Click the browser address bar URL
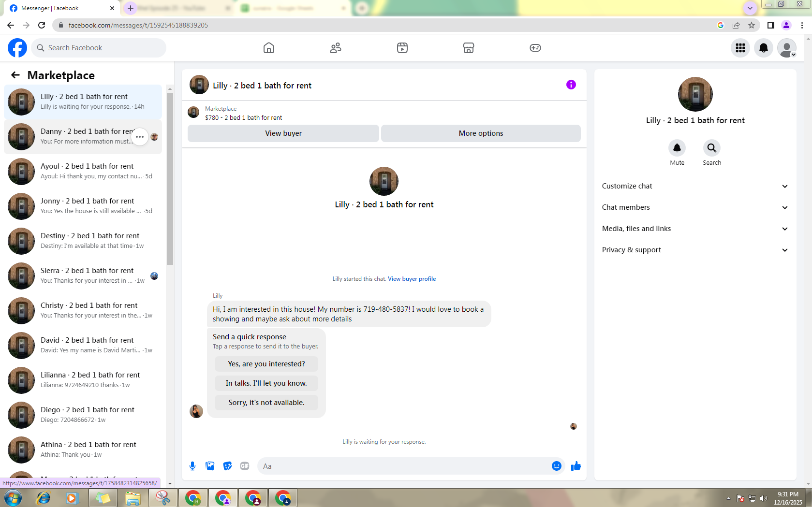This screenshot has height=507, width=812. click(x=138, y=25)
